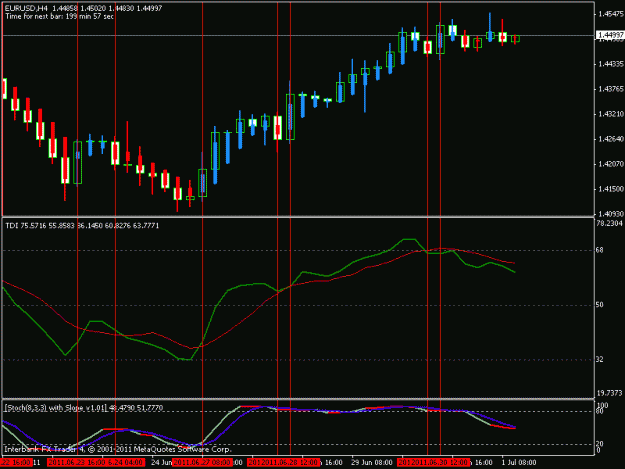Image resolution: width=625 pixels, height=469 pixels.
Task: Click the '29 Jun 08:00' time axis label
Action: point(371,463)
